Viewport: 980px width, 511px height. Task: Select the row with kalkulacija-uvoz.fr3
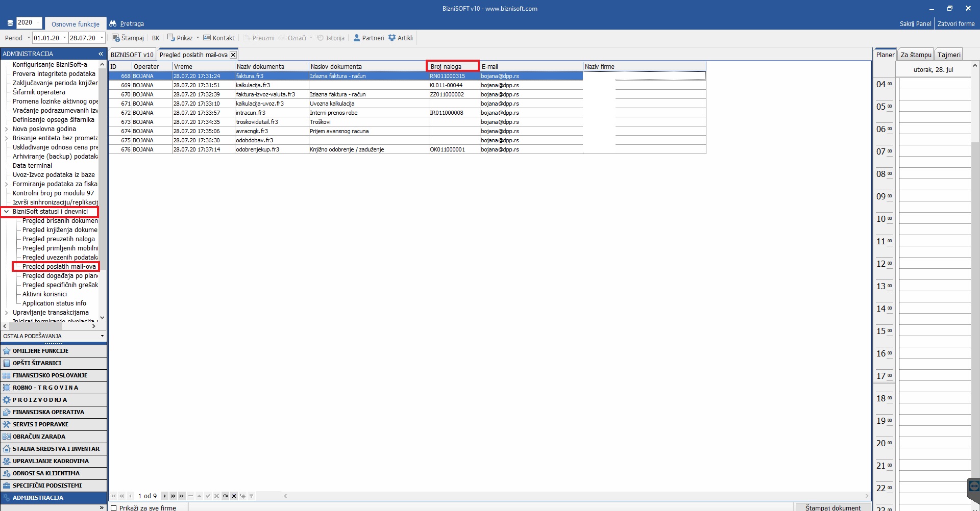point(407,104)
